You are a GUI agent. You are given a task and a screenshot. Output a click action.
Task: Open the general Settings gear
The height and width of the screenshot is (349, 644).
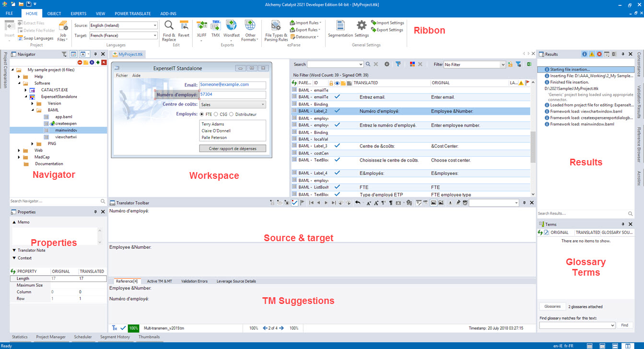pos(362,29)
